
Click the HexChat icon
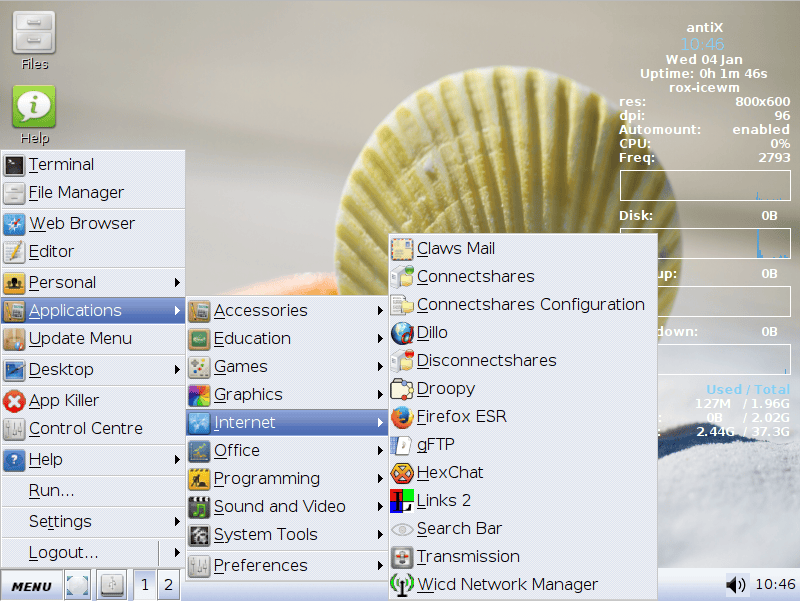coord(402,473)
